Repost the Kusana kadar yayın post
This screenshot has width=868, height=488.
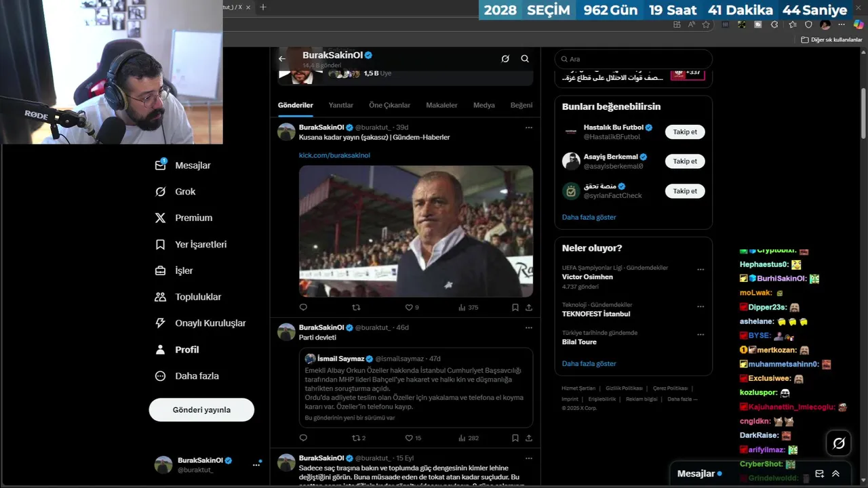pyautogui.click(x=356, y=307)
